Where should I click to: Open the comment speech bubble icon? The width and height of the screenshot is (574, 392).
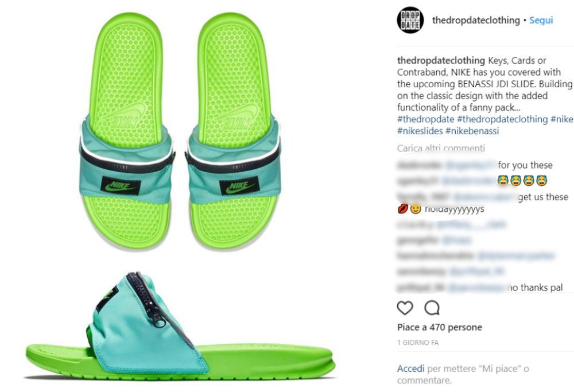432,308
